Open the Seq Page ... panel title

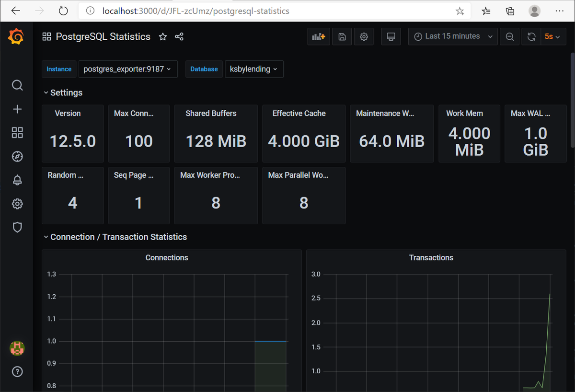134,175
